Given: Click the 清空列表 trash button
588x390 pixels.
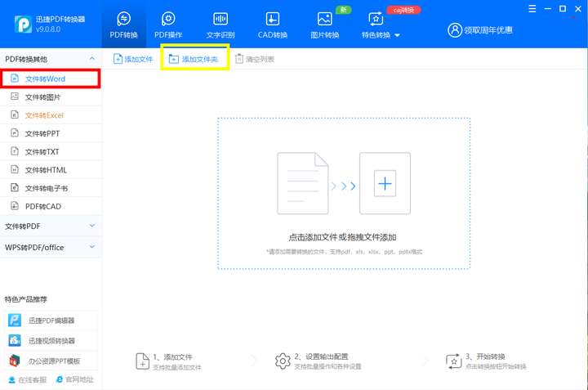Looking at the screenshot, I should click(255, 59).
